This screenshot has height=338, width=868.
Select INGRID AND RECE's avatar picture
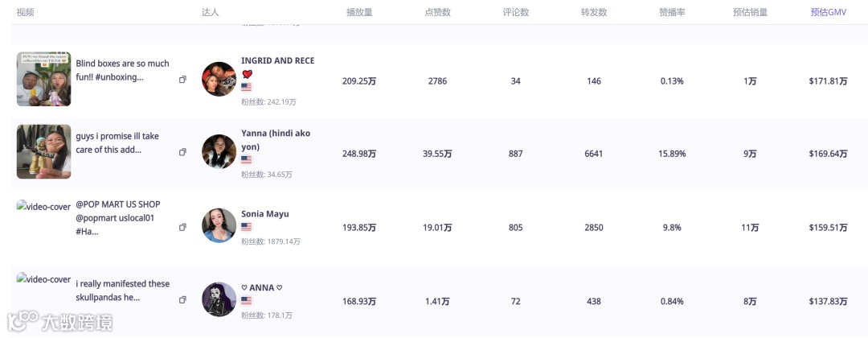219,79
